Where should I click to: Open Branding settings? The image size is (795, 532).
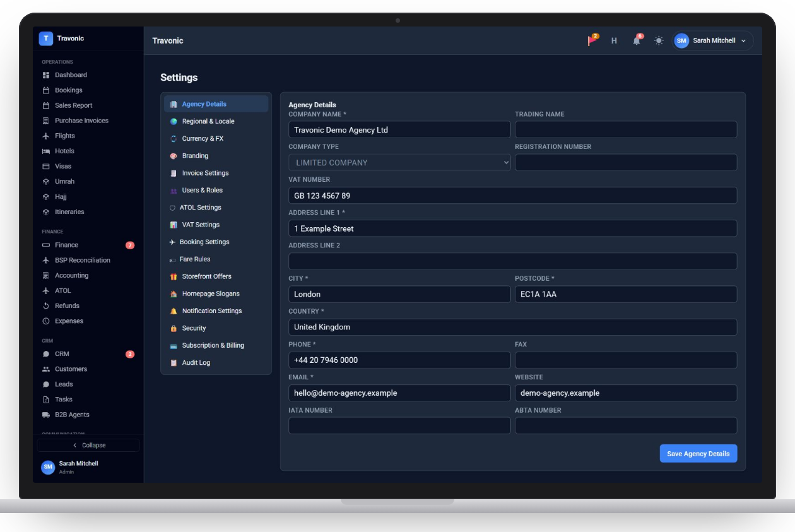click(216, 156)
